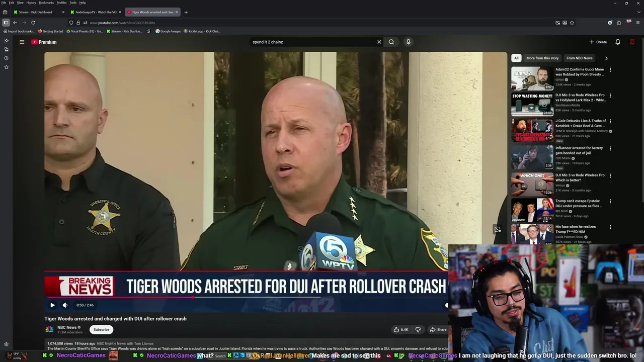Show more chips with right arrow
Screen dimensions: 644x362
606,58
